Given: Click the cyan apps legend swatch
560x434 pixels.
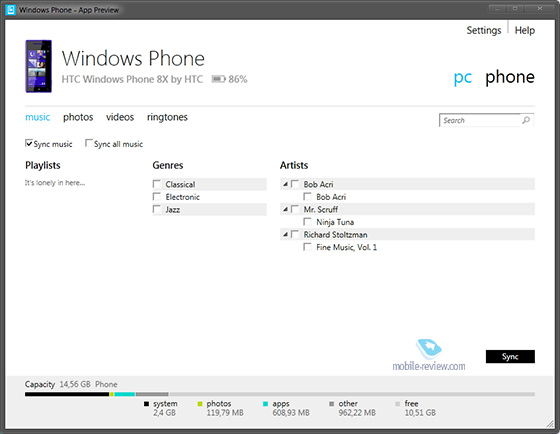Looking at the screenshot, I should (x=265, y=404).
